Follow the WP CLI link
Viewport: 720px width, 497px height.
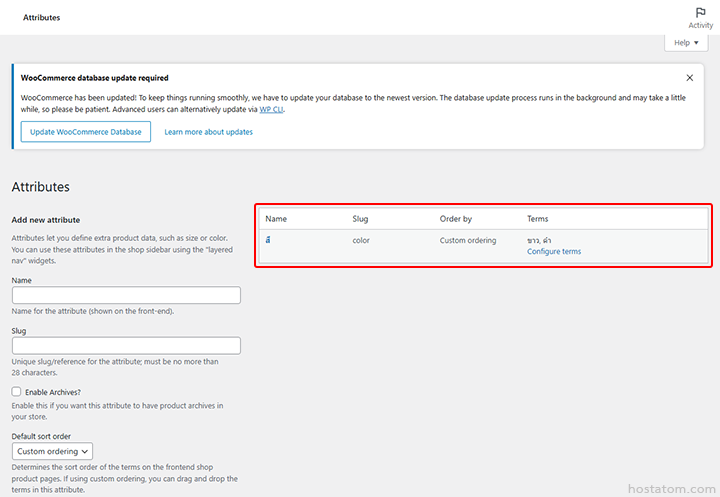tap(271, 109)
